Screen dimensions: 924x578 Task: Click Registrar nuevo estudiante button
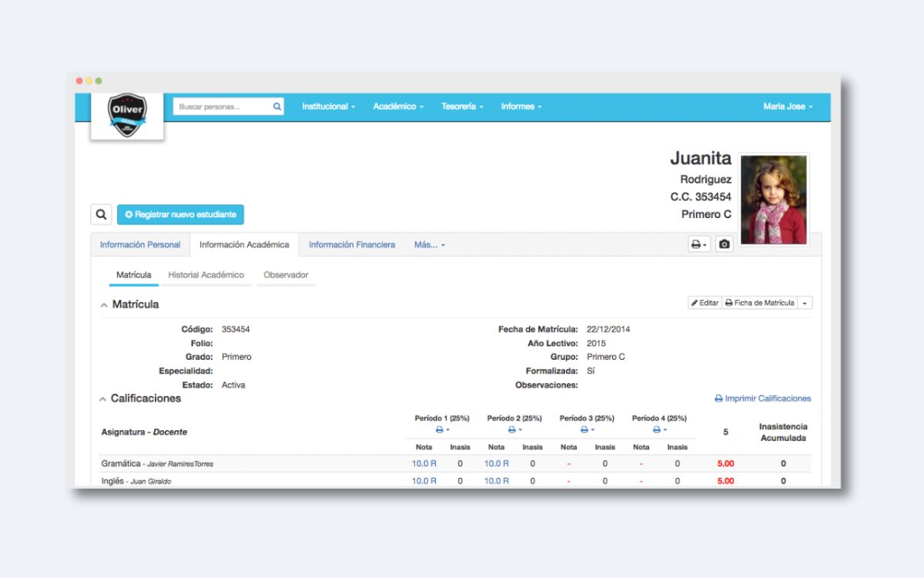(180, 214)
